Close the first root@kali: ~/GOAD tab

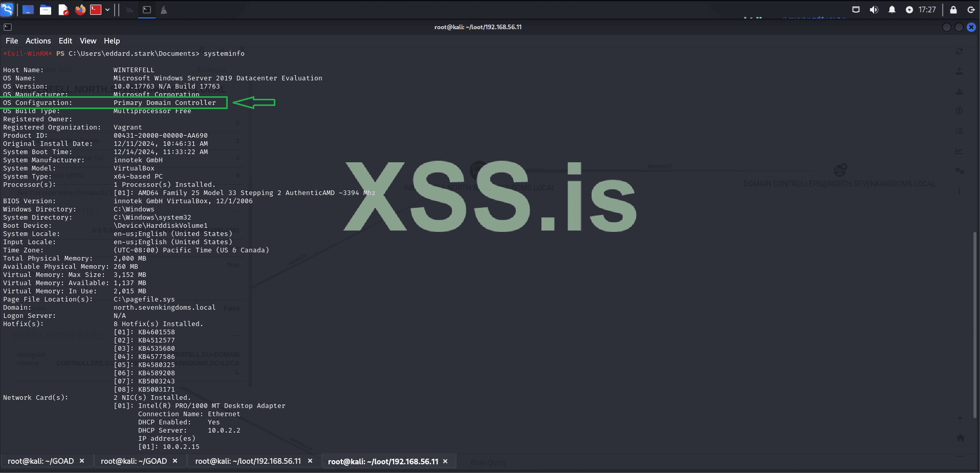point(82,461)
